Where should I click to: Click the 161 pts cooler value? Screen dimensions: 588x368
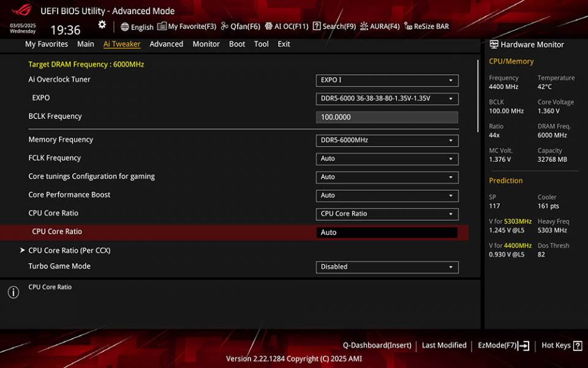click(548, 206)
